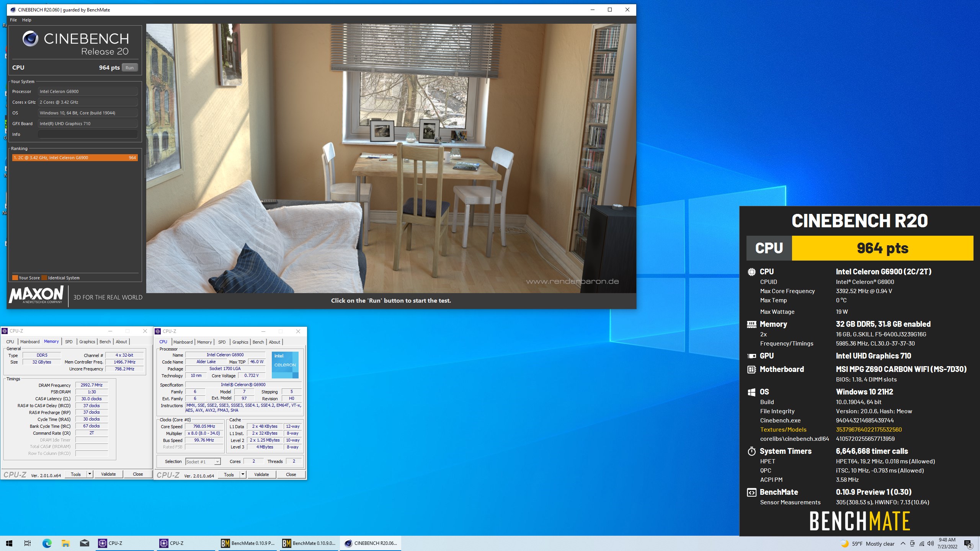980x551 pixels.
Task: Click the Run button next to CPU score
Action: pyautogui.click(x=130, y=68)
